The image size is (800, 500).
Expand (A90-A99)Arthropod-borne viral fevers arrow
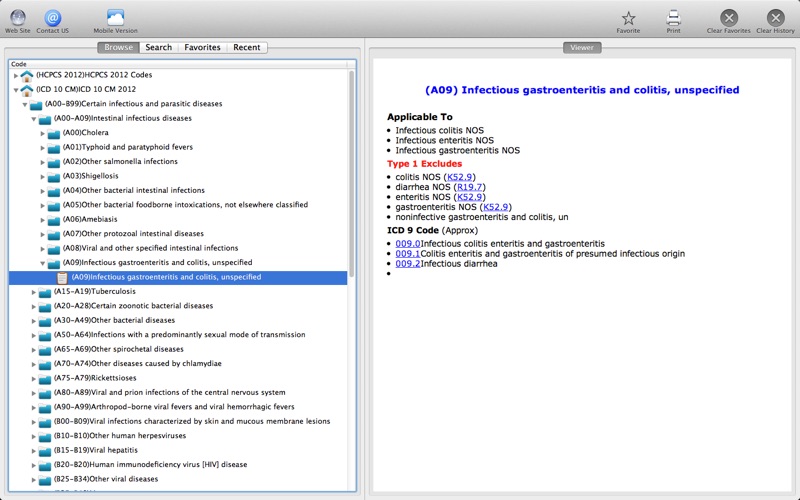(34, 408)
